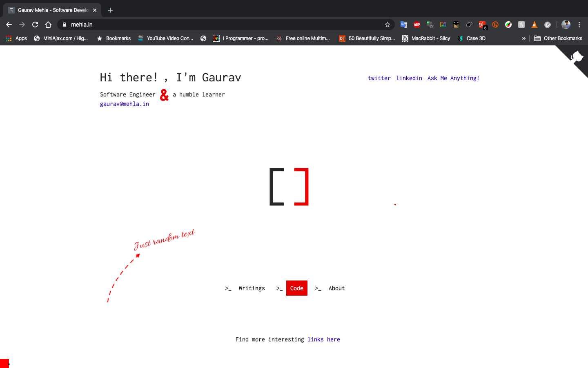Open the Adblock Plus extension
Screen dimensions: 588x368
(x=417, y=25)
